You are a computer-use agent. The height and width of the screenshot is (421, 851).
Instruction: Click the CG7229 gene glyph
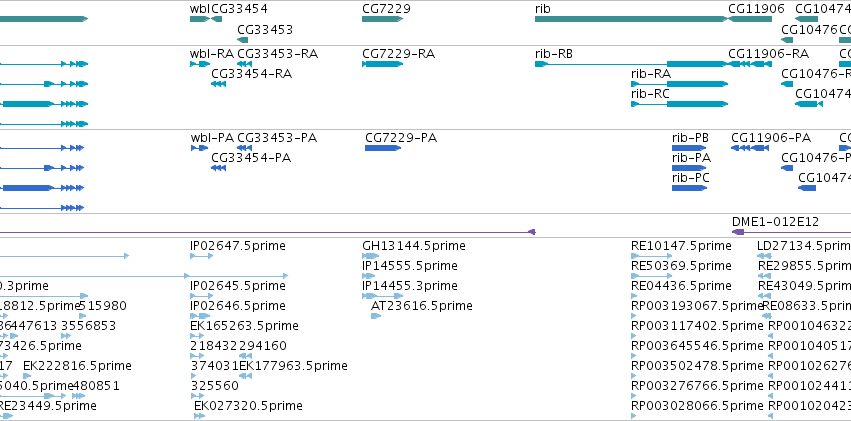coord(383,19)
